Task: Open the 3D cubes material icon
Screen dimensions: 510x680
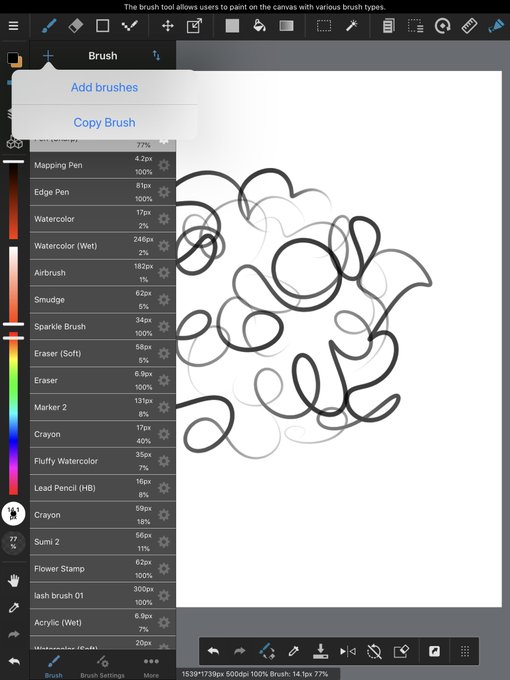Action: (x=14, y=142)
